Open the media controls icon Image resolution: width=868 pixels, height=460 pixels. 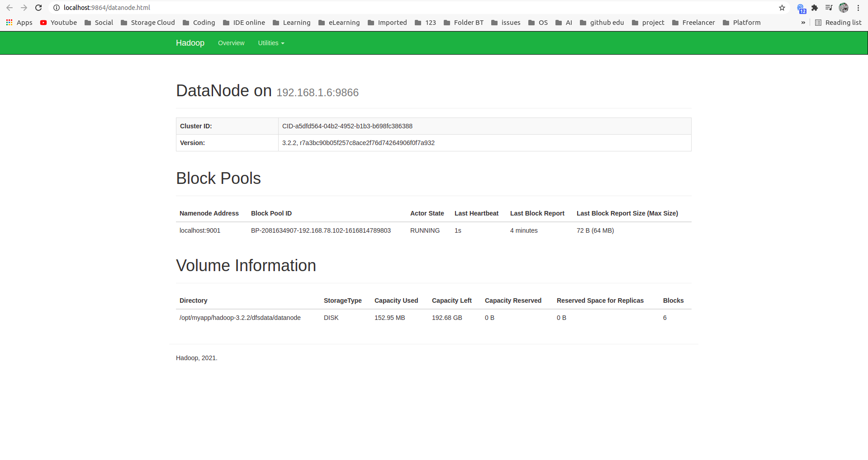coord(829,8)
